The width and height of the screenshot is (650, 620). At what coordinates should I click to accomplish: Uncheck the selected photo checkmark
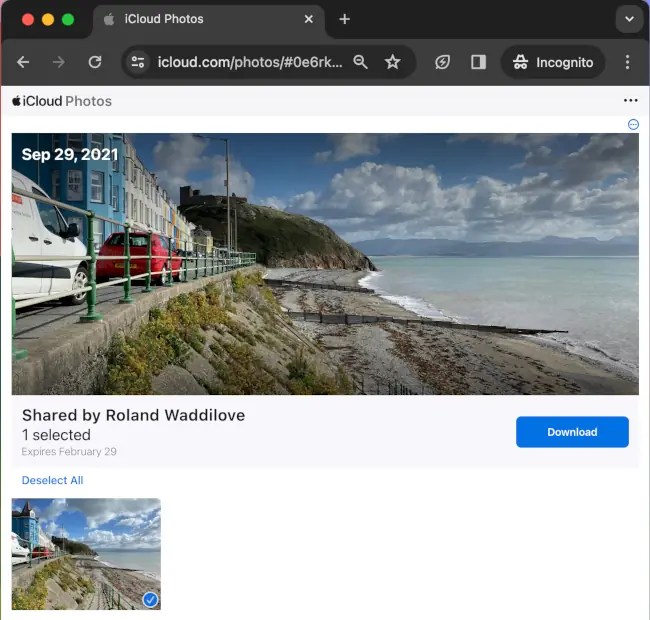pyautogui.click(x=150, y=599)
